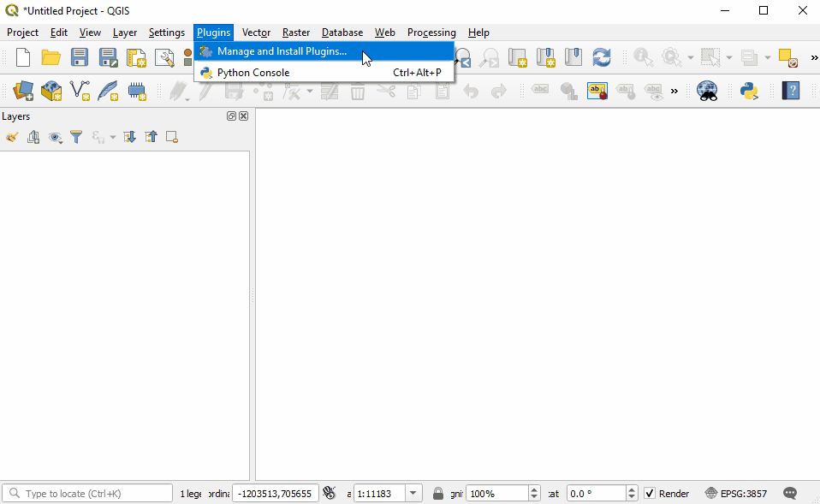Open the Vector menu
The height and width of the screenshot is (504, 820).
point(256,33)
